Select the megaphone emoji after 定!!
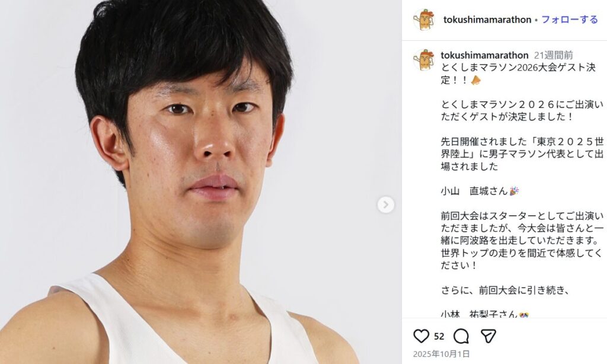The image size is (607, 364). coord(476,80)
